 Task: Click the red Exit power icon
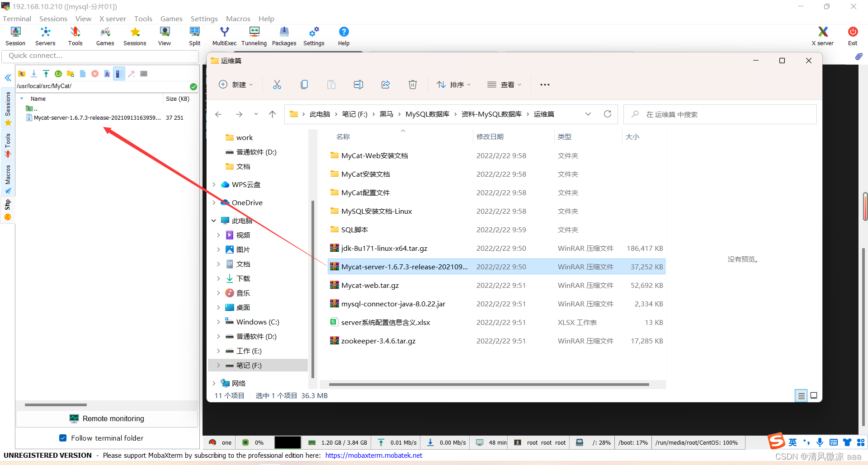point(853,36)
